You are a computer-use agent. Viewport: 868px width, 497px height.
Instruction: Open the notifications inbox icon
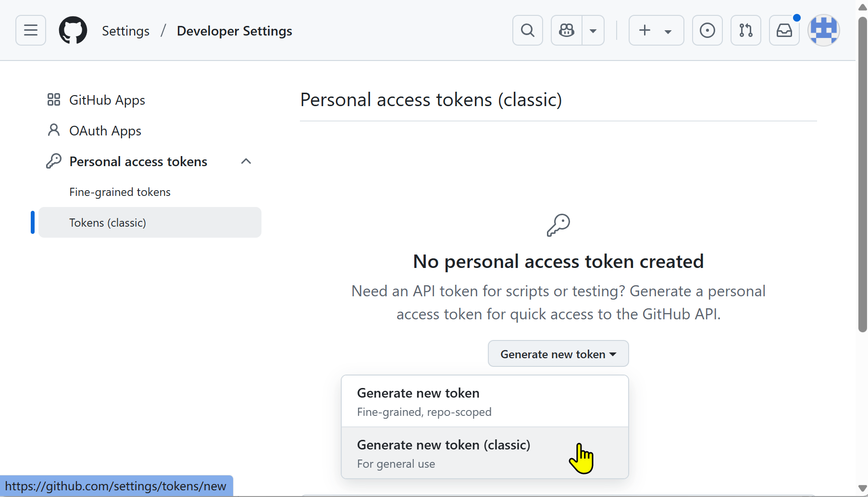[x=784, y=30]
